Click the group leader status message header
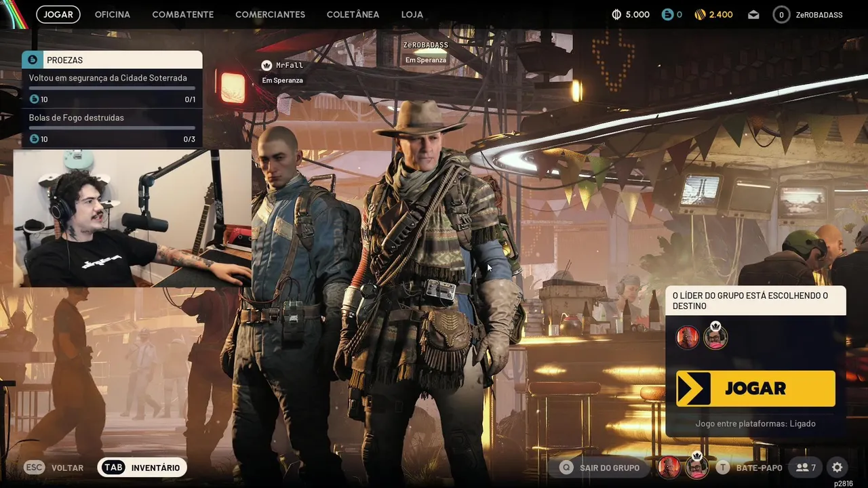 (755, 300)
